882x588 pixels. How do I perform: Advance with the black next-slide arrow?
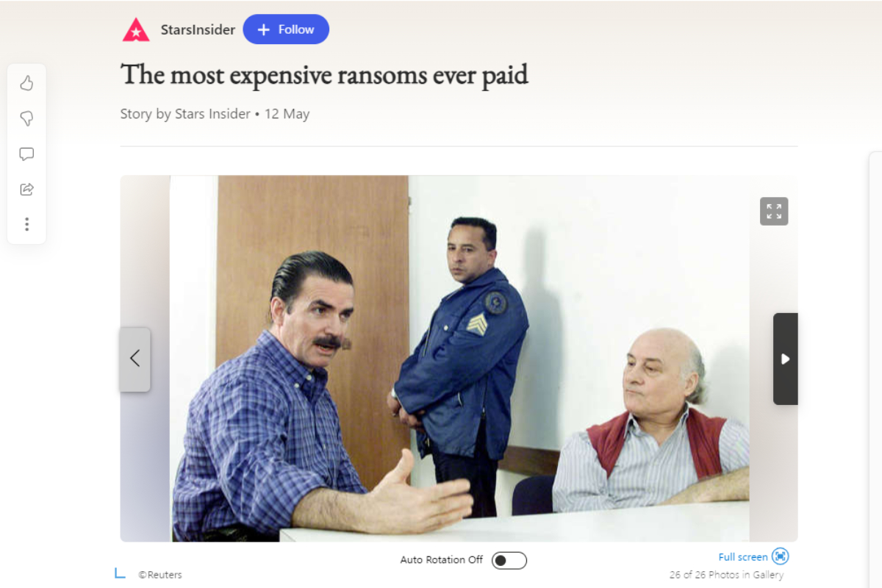tap(785, 359)
